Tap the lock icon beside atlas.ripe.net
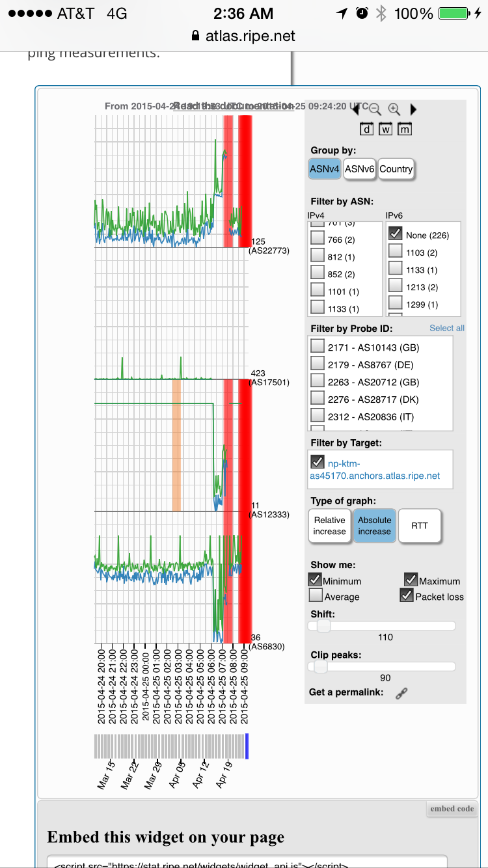 [x=195, y=36]
